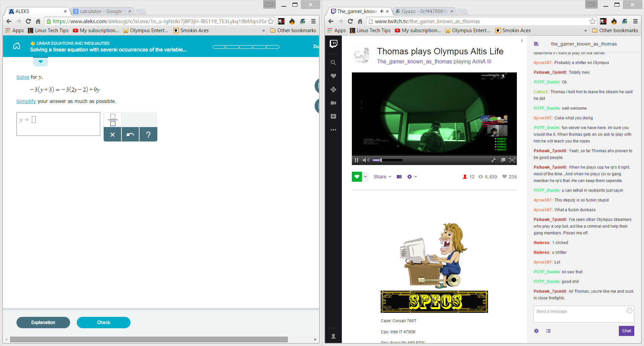The width and height of the screenshot is (644, 346).
Task: Collapse the Twitch chat panel arrow
Action: 522,41
